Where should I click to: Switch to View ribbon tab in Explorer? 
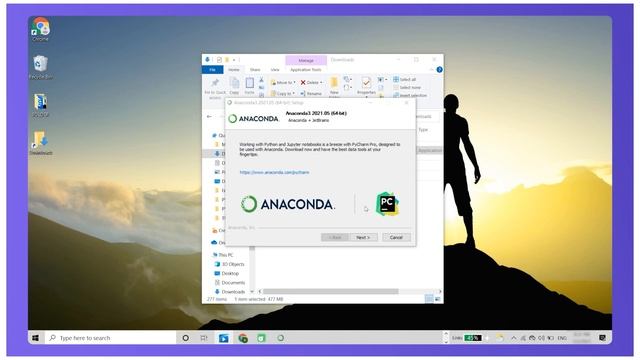pos(275,70)
